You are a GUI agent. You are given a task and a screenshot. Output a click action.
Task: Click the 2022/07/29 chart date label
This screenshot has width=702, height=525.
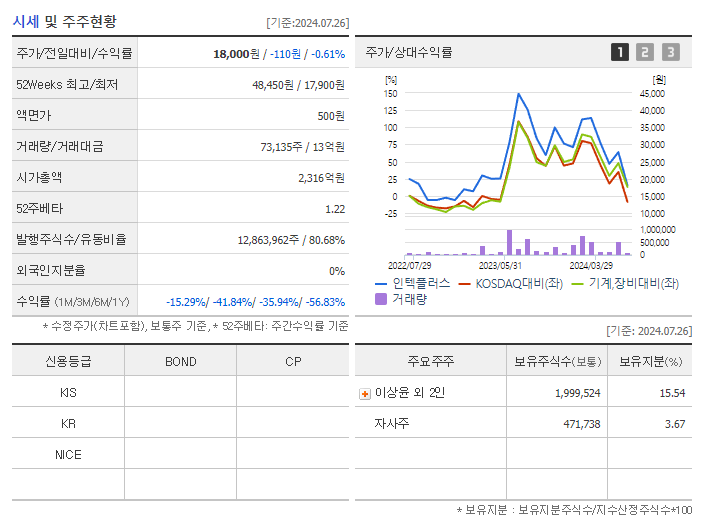pyautogui.click(x=410, y=266)
